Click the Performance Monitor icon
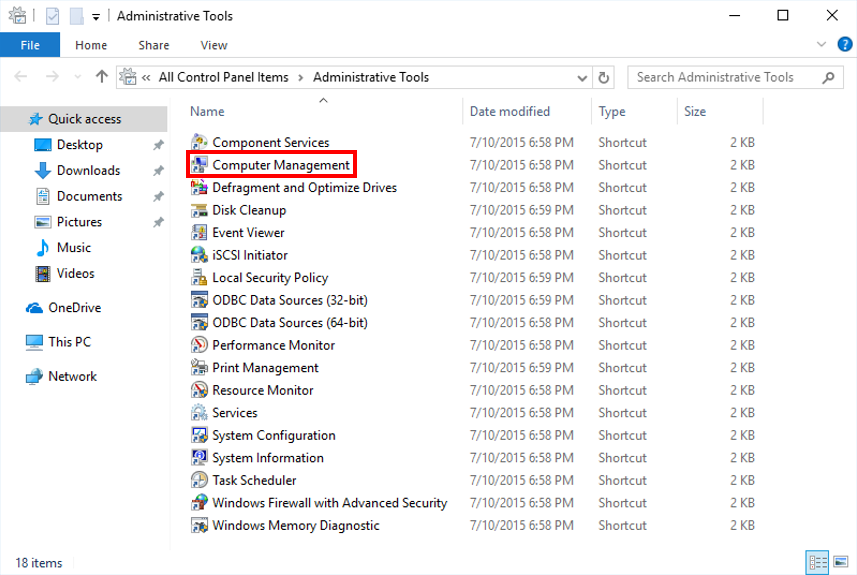The height and width of the screenshot is (575, 857). (x=199, y=345)
